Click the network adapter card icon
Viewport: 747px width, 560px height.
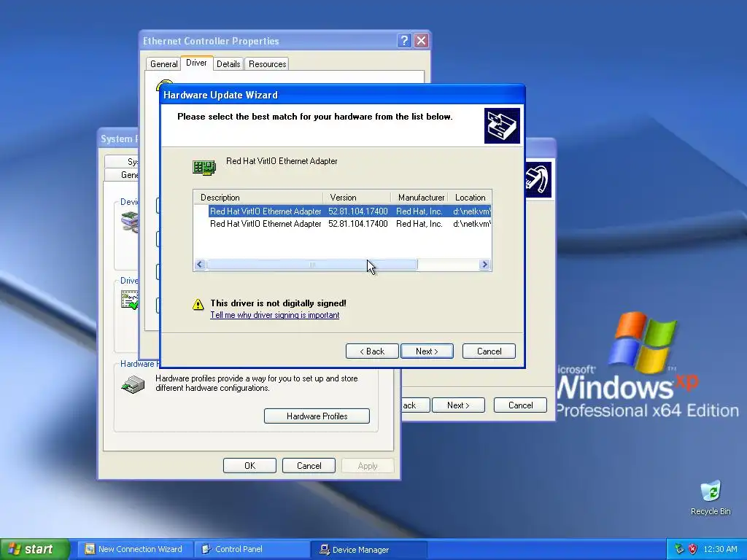click(x=204, y=167)
